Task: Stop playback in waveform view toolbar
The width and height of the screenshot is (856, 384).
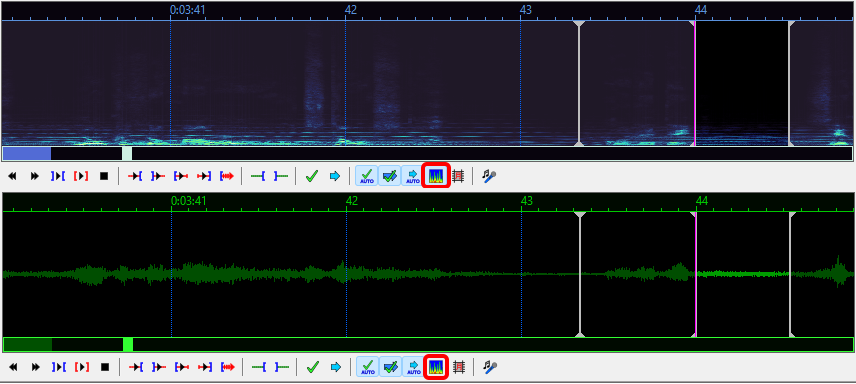Action: (105, 367)
